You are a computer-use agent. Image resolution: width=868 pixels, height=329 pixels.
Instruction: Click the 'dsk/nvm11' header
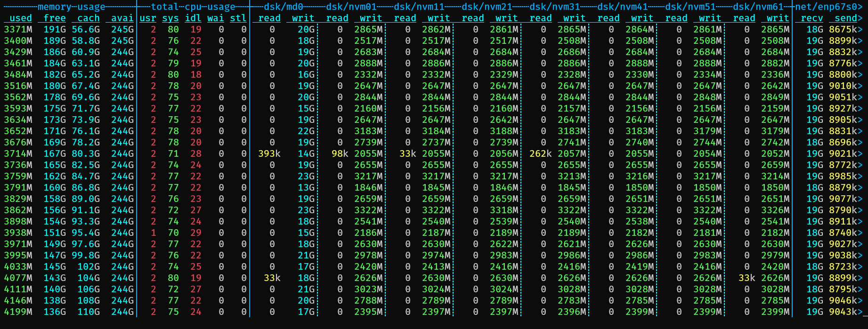coord(419,7)
